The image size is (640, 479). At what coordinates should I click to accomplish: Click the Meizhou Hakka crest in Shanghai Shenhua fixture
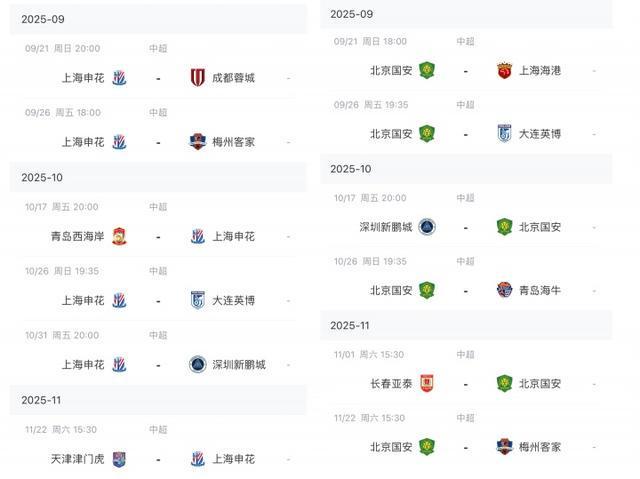click(198, 142)
